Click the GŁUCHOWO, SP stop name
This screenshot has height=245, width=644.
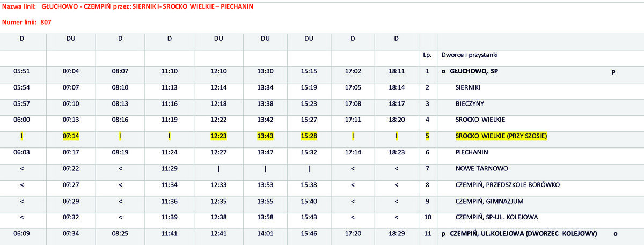coord(474,71)
